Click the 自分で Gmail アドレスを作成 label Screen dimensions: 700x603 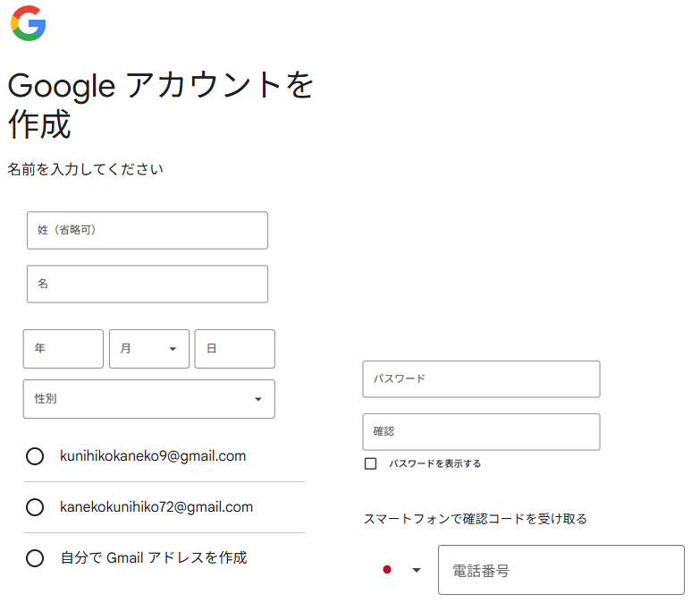154,558
